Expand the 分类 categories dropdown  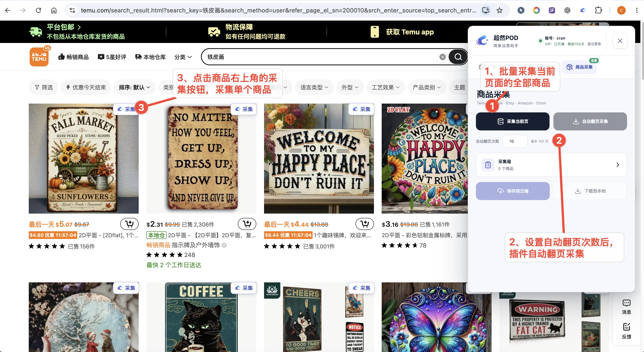tap(183, 57)
